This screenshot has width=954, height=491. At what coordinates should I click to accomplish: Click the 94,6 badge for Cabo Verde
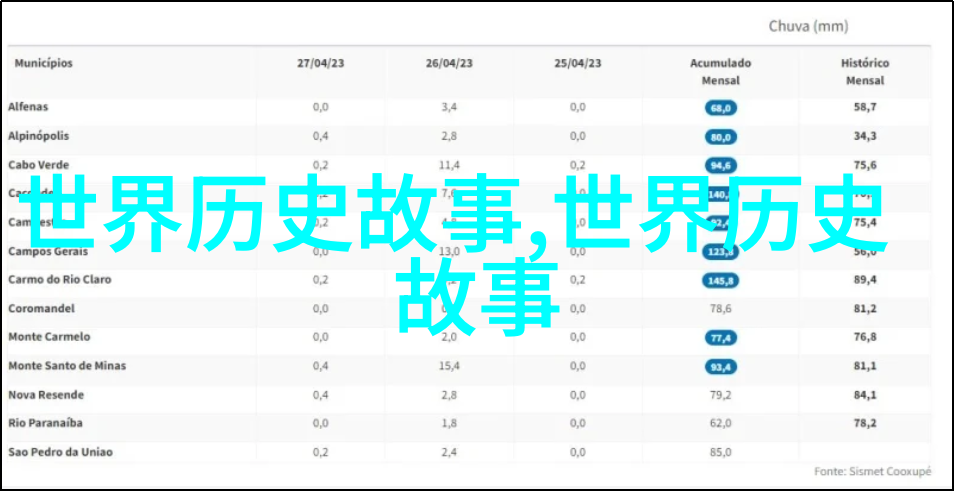pyautogui.click(x=720, y=166)
